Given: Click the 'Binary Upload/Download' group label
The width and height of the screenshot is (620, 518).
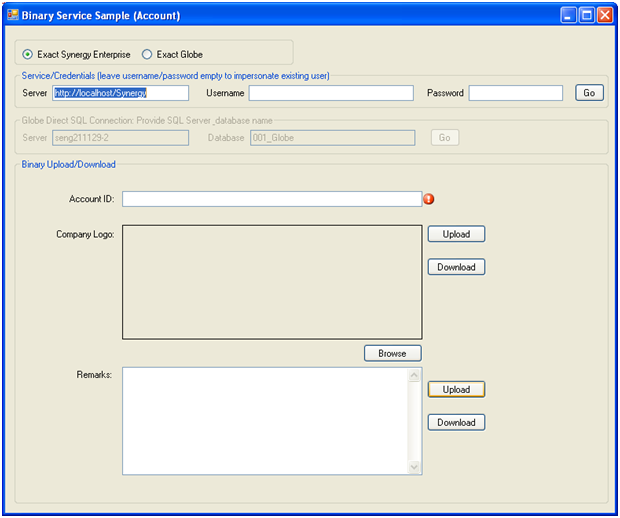Looking at the screenshot, I should pyautogui.click(x=68, y=164).
